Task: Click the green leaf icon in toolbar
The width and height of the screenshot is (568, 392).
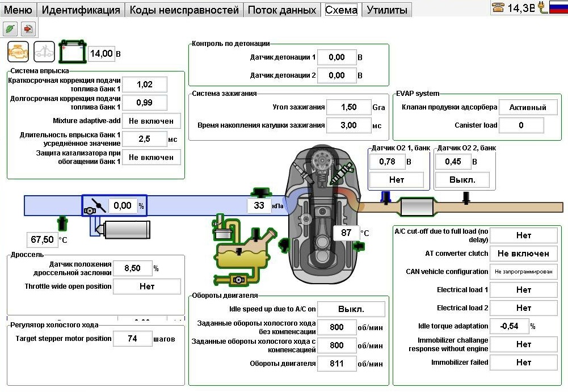Action: [10, 28]
